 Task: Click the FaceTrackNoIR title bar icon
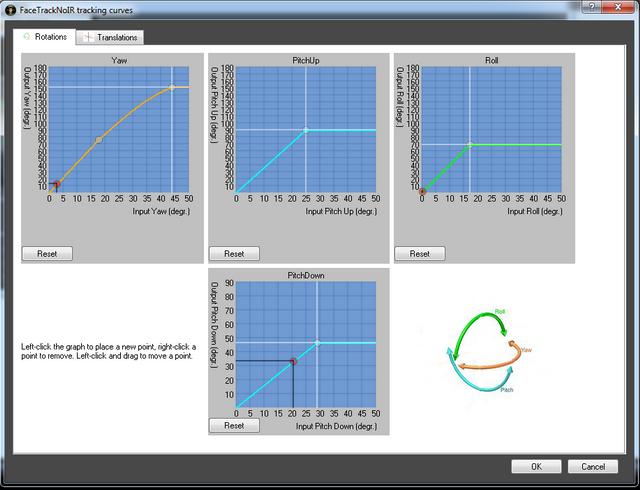tap(10, 9)
